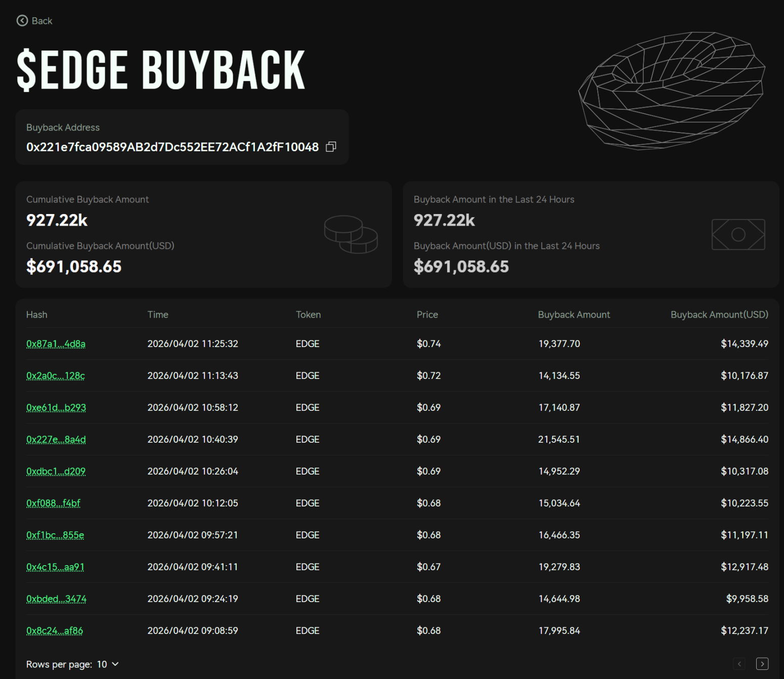
Task: Open the Rows per page dropdown
Action: (108, 664)
